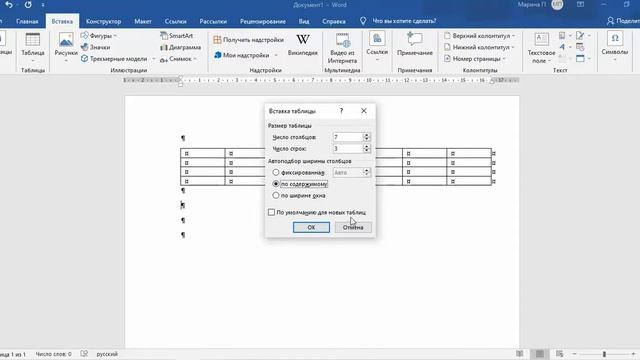Add a Примечание comment

click(x=415, y=45)
